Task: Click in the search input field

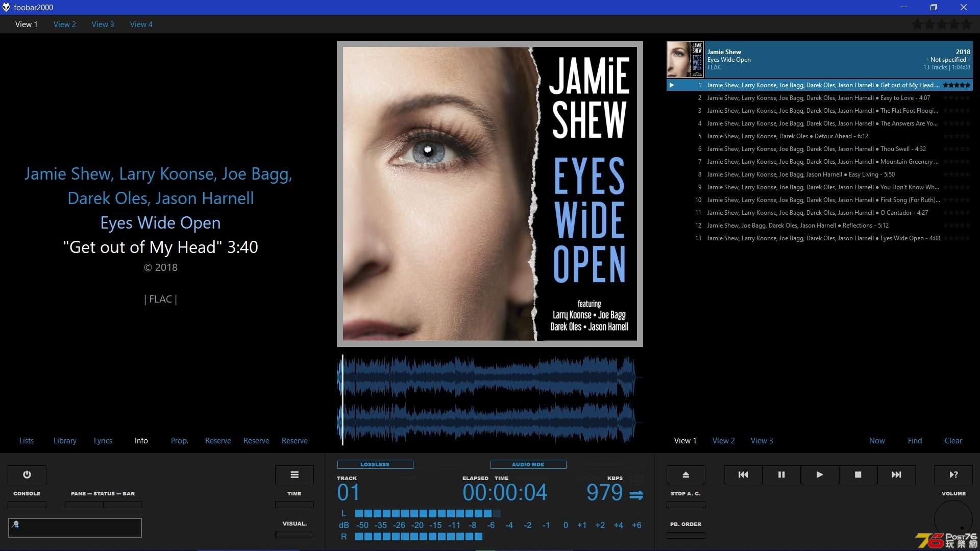Action: [x=75, y=528]
